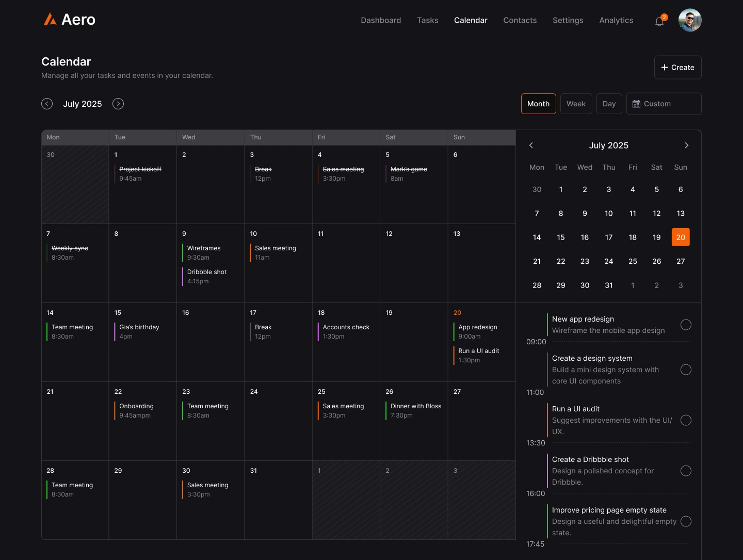Switch the calendar to Week view
This screenshot has width=743, height=560.
(576, 104)
